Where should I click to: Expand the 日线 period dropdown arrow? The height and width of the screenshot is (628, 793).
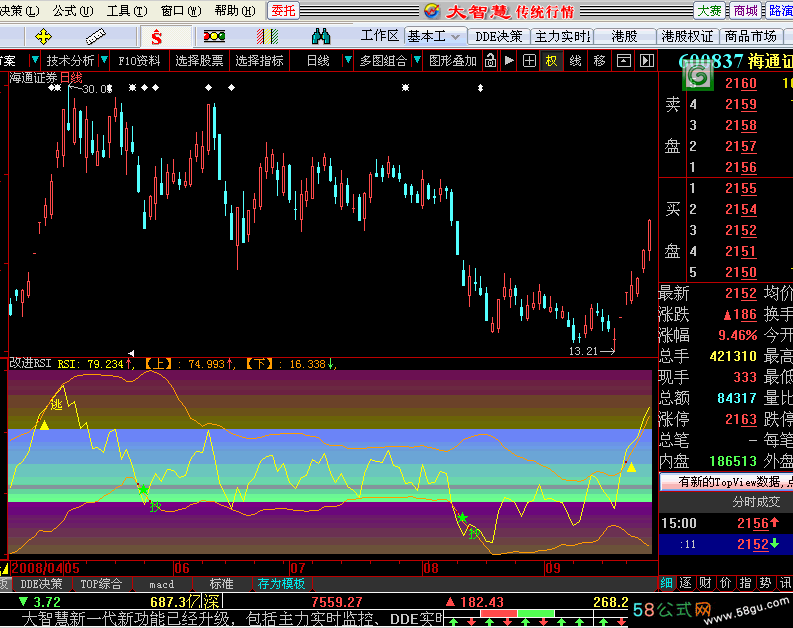pos(348,60)
